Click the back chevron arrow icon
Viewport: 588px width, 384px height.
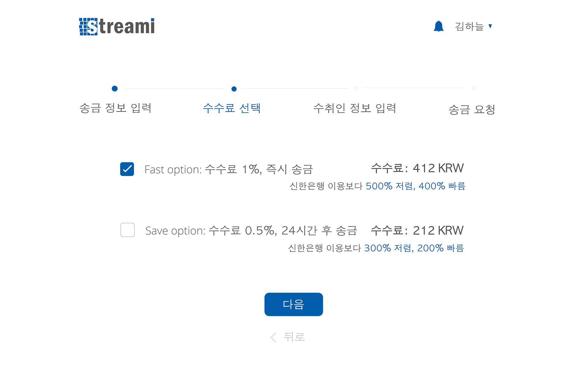[273, 337]
